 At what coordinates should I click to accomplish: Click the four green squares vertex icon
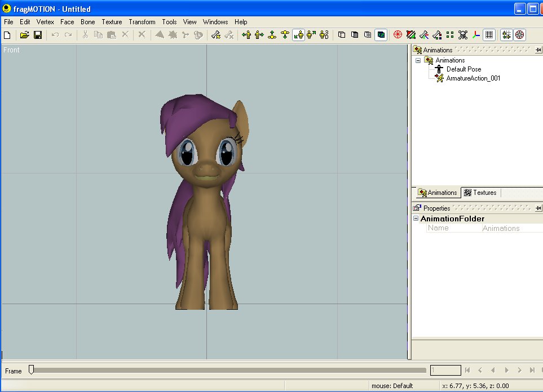(450, 35)
